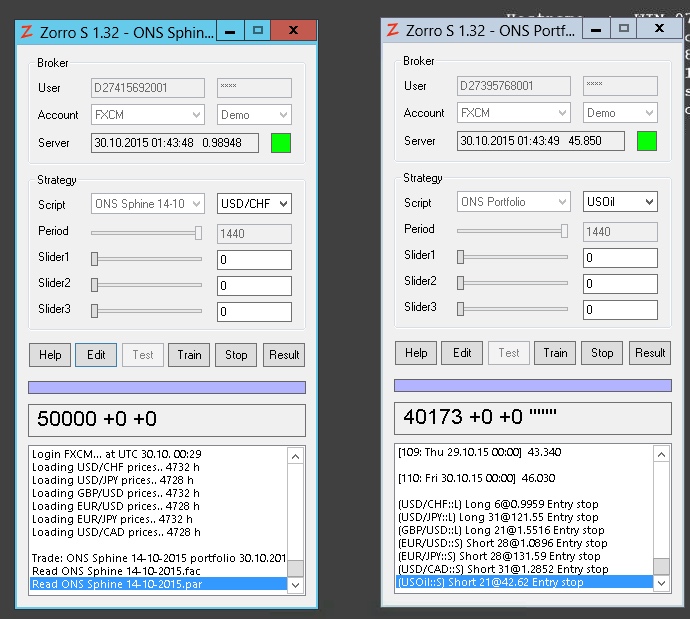Viewport: 690px width, 619px height.
Task: Click green server status square in right window
Action: [646, 141]
